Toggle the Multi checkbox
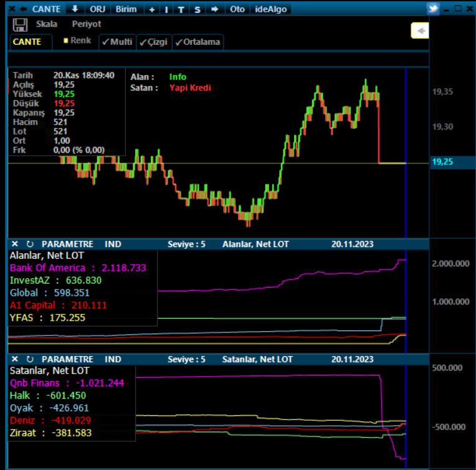 click(117, 42)
